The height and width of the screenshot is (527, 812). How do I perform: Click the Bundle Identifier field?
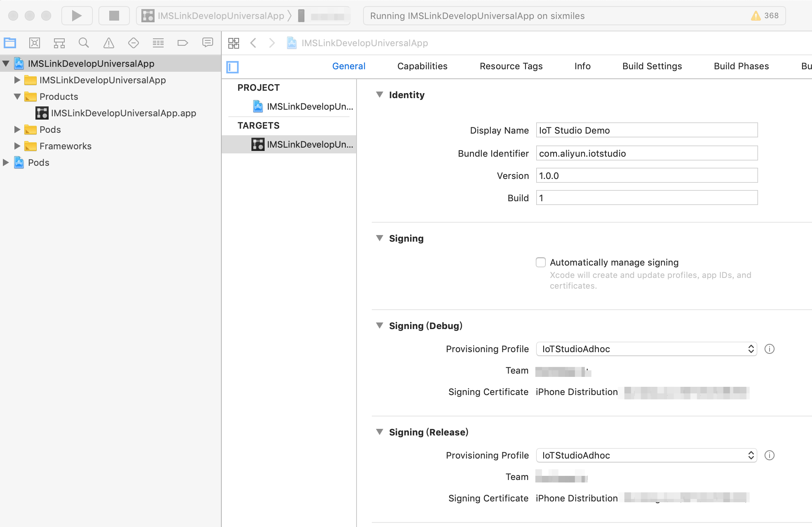[647, 153]
